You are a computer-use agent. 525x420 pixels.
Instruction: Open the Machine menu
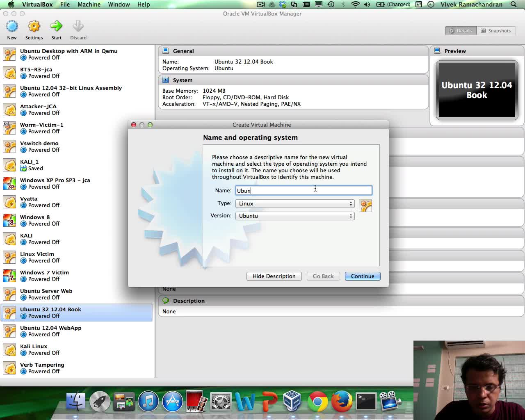click(89, 4)
